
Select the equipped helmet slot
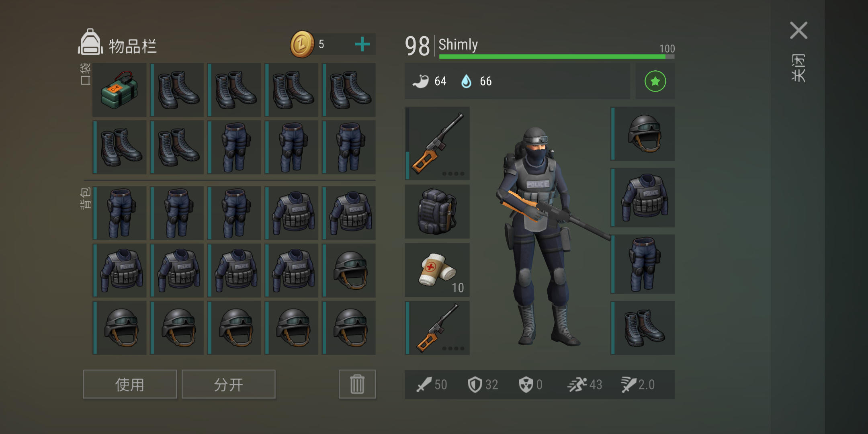tap(643, 134)
